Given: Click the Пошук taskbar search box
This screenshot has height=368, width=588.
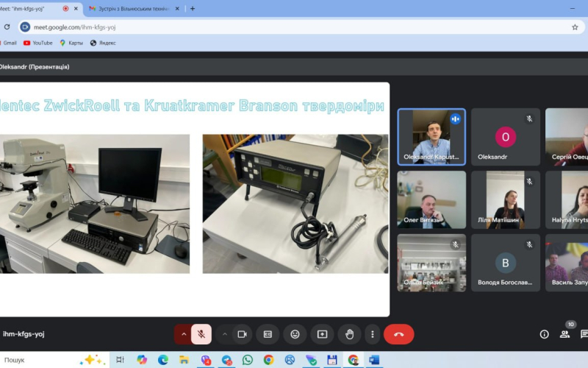Looking at the screenshot, I should (x=54, y=360).
